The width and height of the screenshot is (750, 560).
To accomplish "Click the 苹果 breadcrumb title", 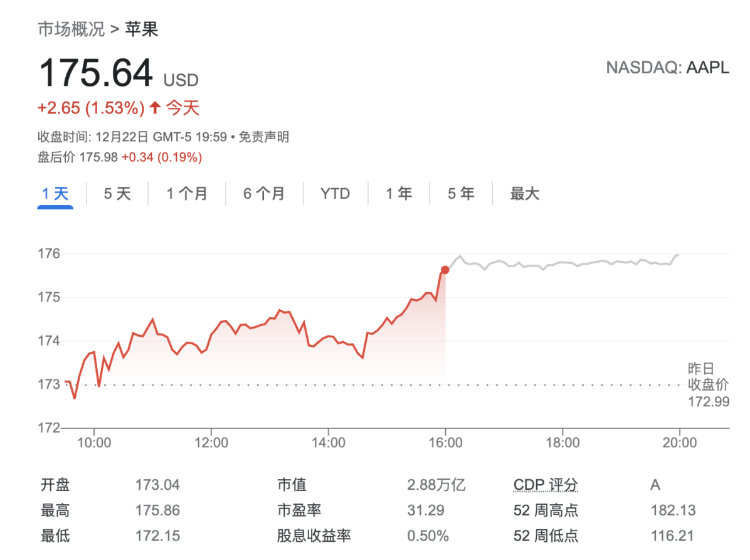I will 142,30.
